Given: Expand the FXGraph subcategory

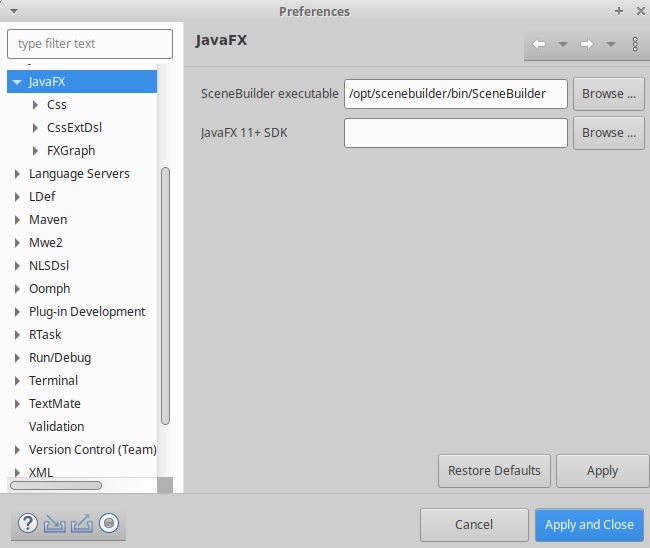Looking at the screenshot, I should click(x=36, y=151).
